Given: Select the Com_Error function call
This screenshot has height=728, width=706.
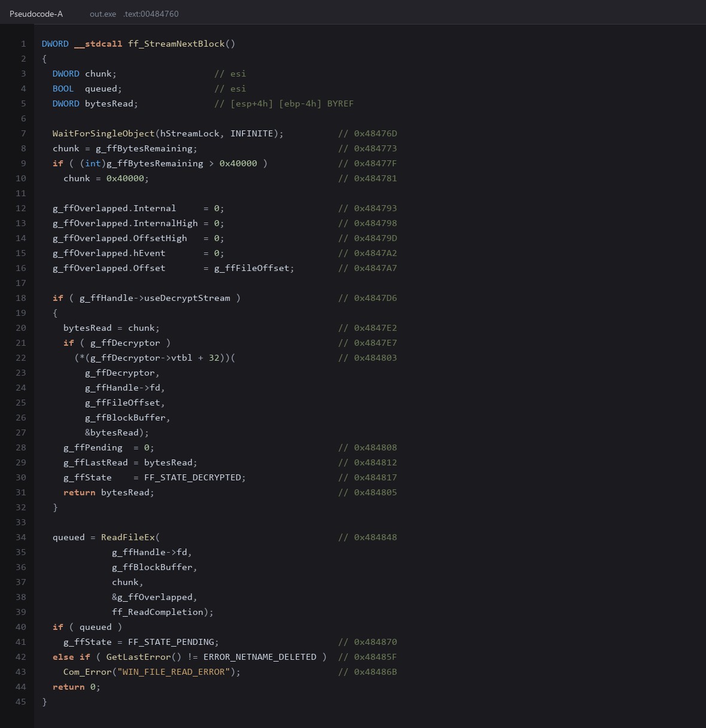Looking at the screenshot, I should pos(87,672).
